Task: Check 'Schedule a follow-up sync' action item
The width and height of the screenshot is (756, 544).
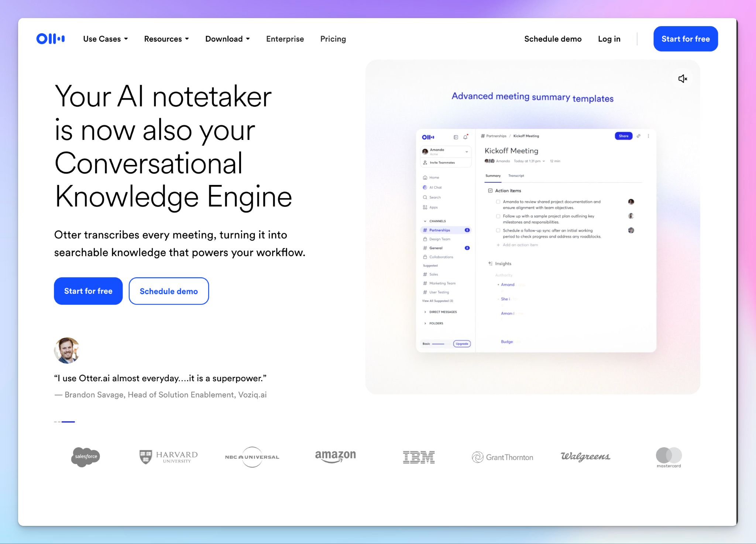Action: point(498,231)
